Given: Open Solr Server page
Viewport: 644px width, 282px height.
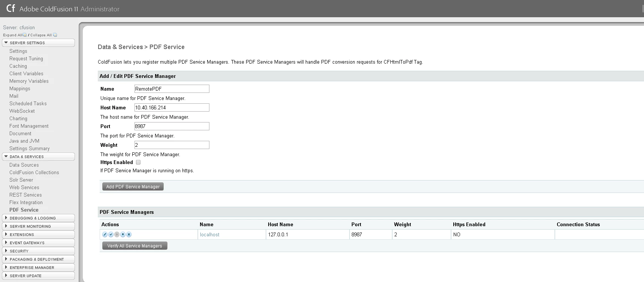Looking at the screenshot, I should [x=21, y=180].
